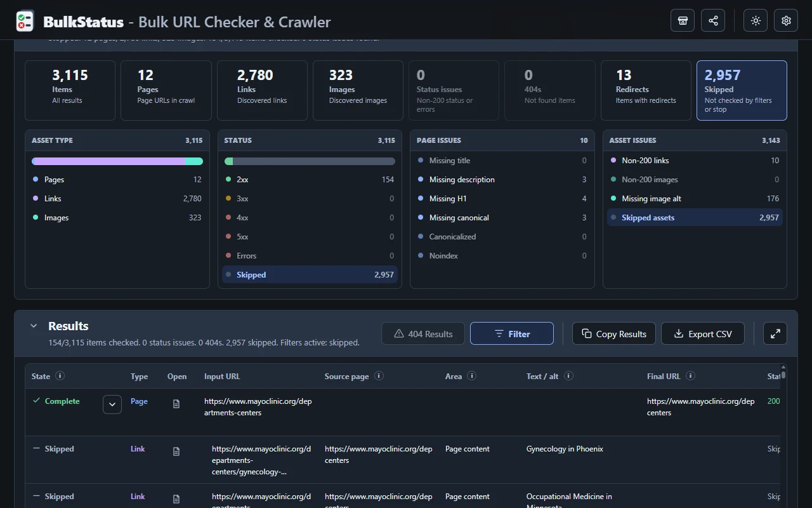The height and width of the screenshot is (508, 812).
Task: Select the Redirects summary card
Action: click(646, 90)
